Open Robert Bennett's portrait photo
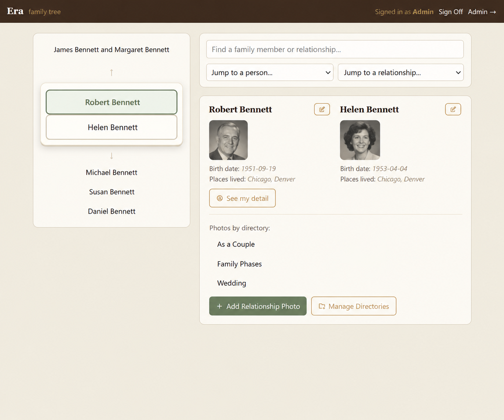Image resolution: width=504 pixels, height=420 pixels. (229, 140)
